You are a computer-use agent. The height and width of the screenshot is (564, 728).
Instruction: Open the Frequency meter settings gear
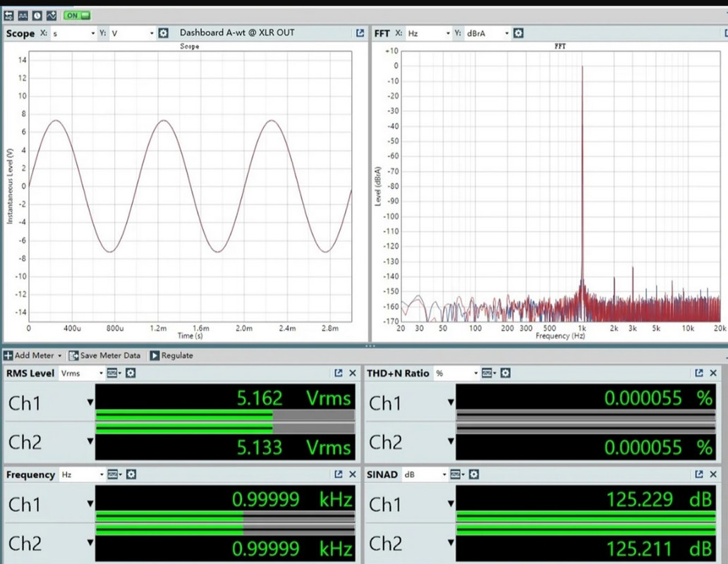[x=131, y=474]
